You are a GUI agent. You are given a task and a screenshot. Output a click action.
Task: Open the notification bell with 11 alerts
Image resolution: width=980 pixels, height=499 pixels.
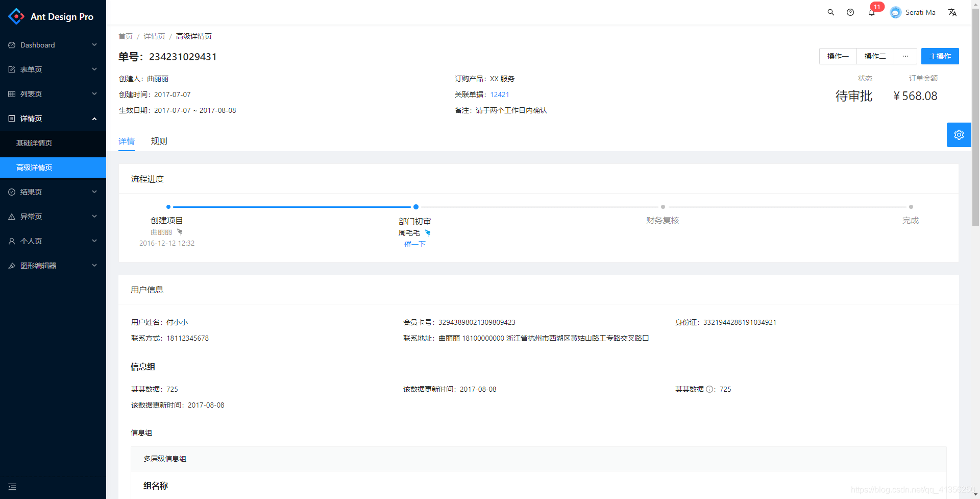[871, 12]
